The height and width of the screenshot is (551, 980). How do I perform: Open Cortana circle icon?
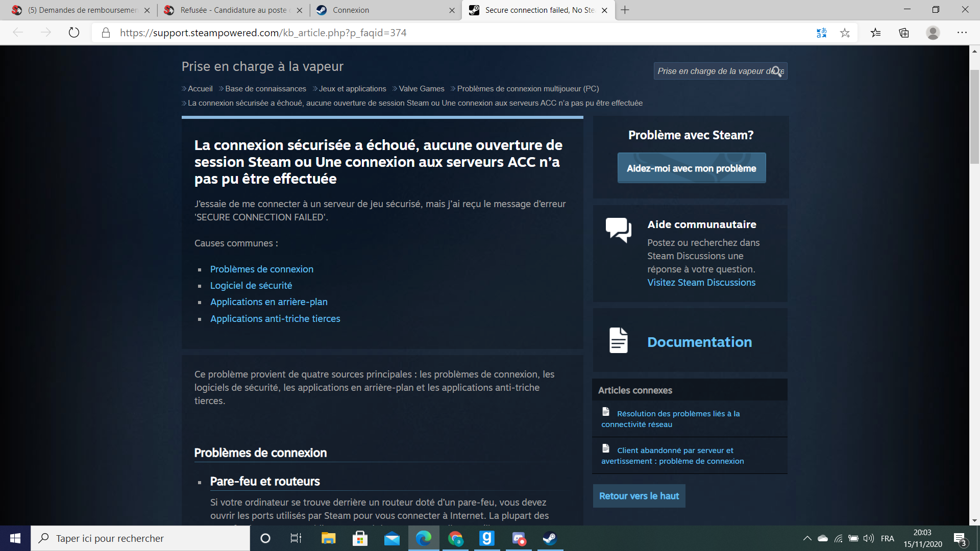tap(265, 538)
